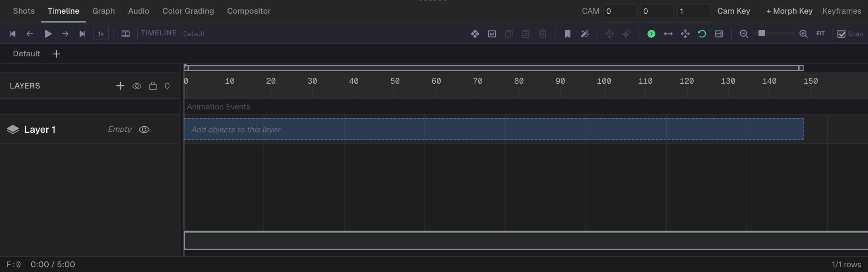Click the Add objects to this layer track

494,129
